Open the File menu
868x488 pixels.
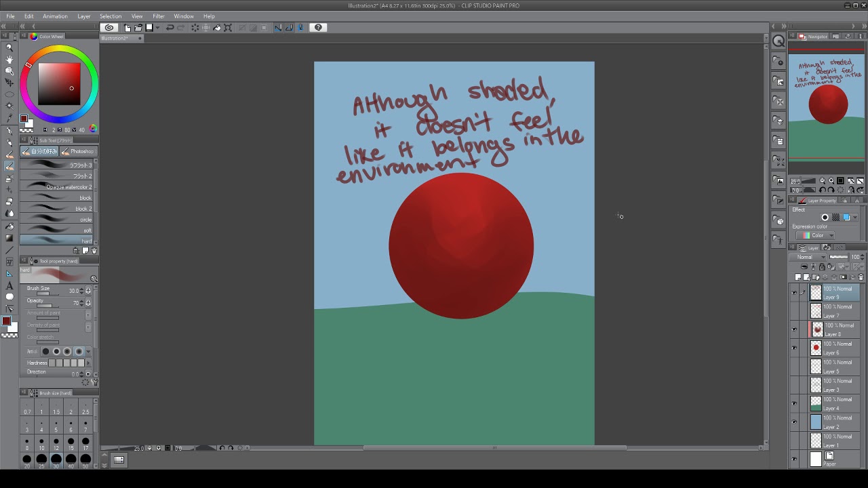[x=10, y=16]
